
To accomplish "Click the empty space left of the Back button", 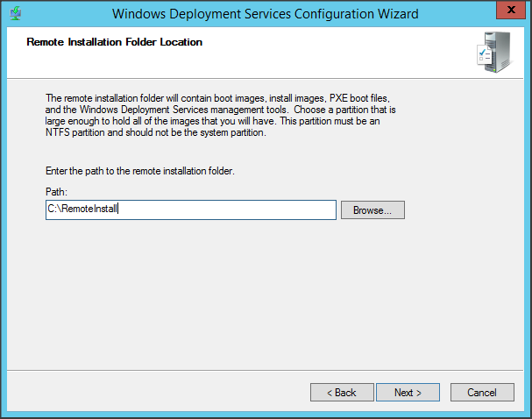I will point(158,392).
